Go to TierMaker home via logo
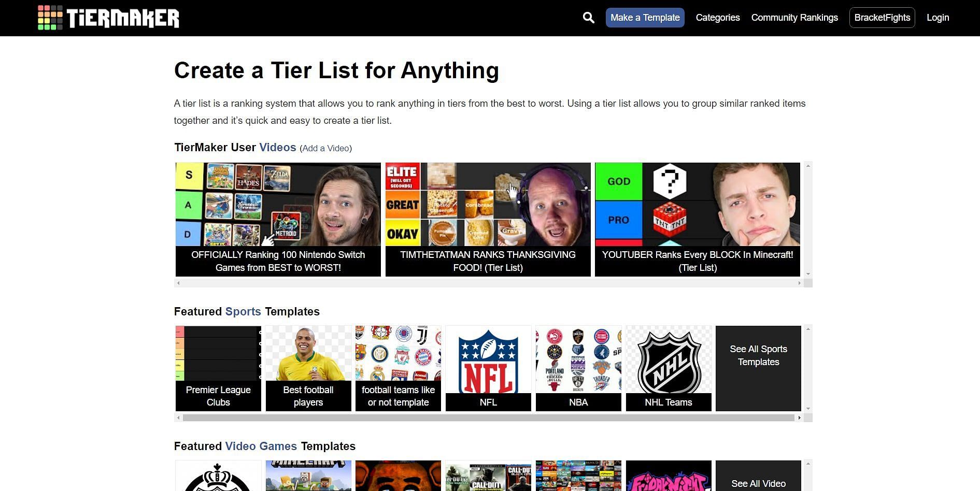Viewport: 980px width, 491px height. (x=108, y=18)
